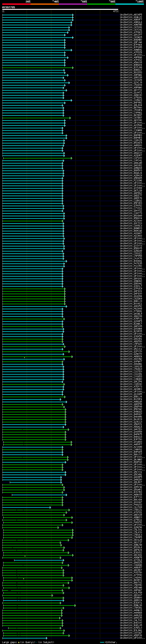146x644 pixels.
Task: Select hit UniRef100_Q1WLZ2
Action: pos(131,17)
